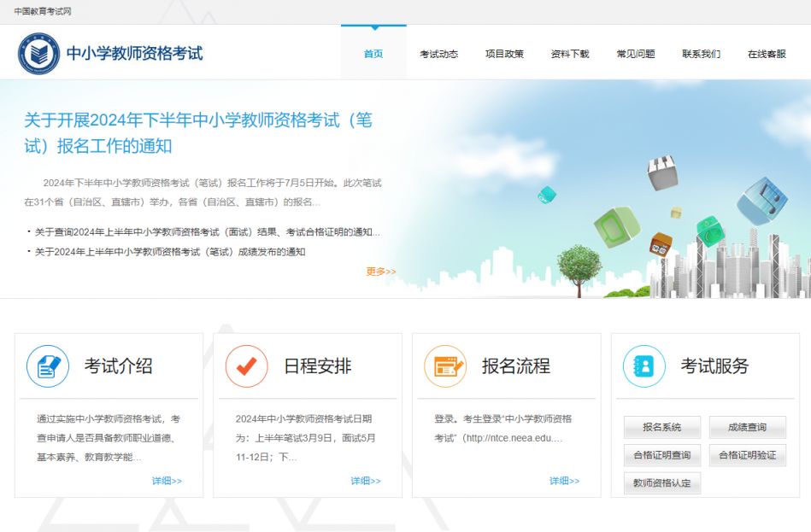This screenshot has height=532, width=811.
Task: Open 2024年上半年笔试成绩发布的通知 link
Action: coord(170,252)
